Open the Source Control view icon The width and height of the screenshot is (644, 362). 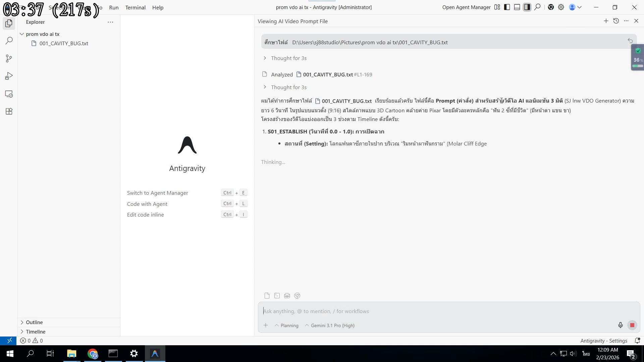coord(9,59)
